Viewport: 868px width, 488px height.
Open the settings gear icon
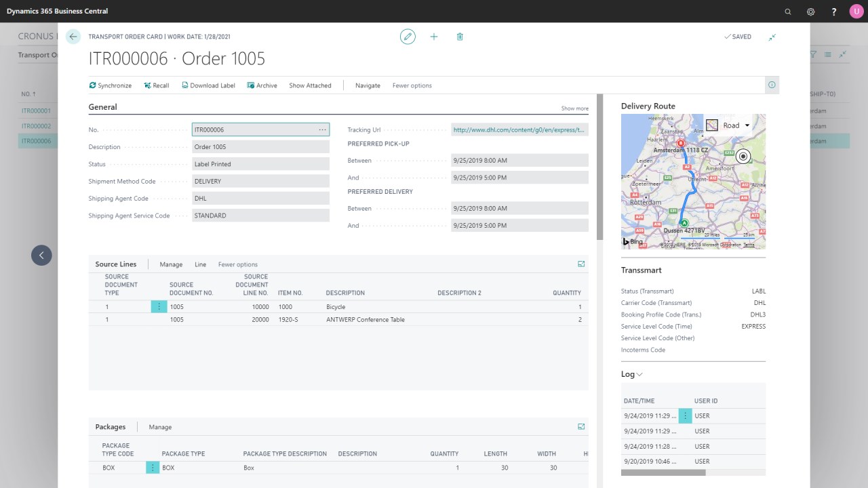coord(811,12)
